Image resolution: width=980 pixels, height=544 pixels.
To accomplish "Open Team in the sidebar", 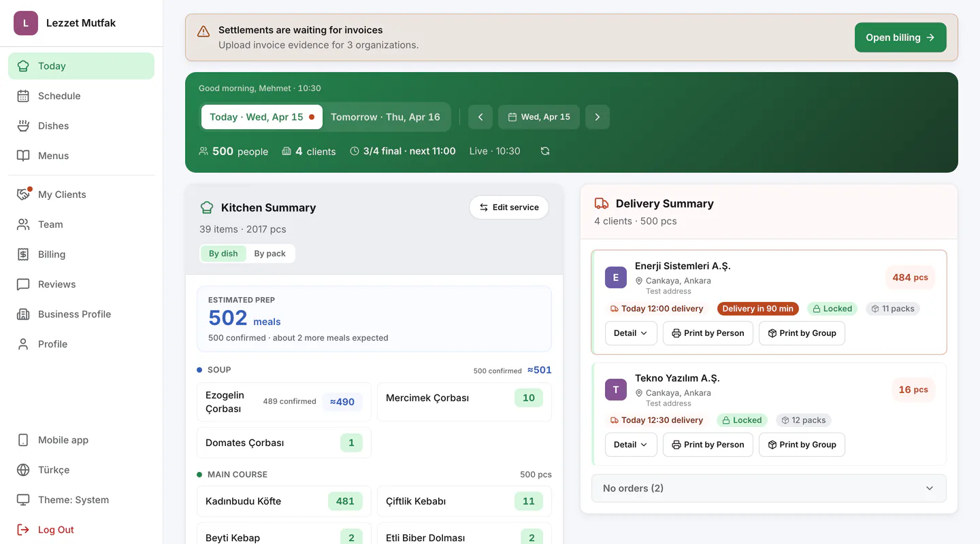I will tap(82, 224).
